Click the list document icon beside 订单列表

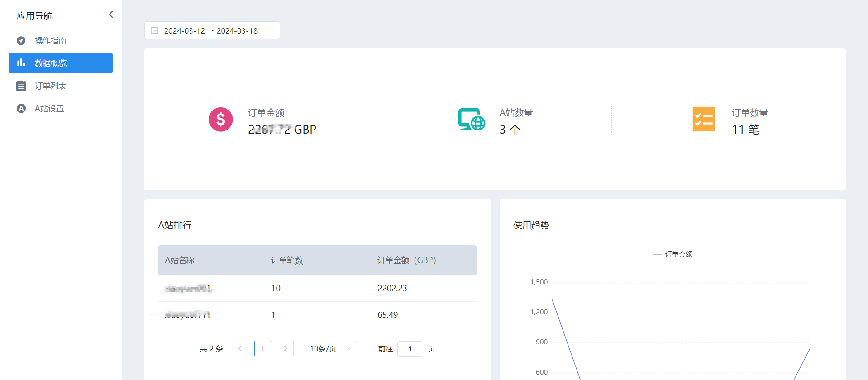pos(21,86)
